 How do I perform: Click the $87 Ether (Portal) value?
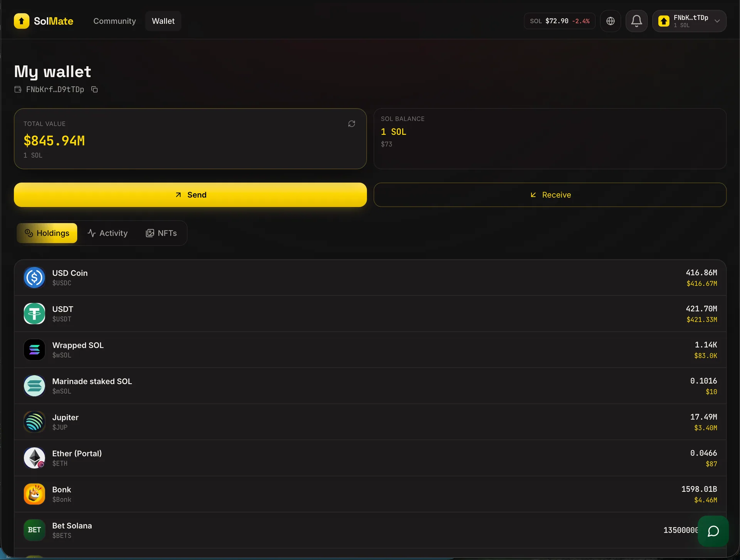(711, 464)
